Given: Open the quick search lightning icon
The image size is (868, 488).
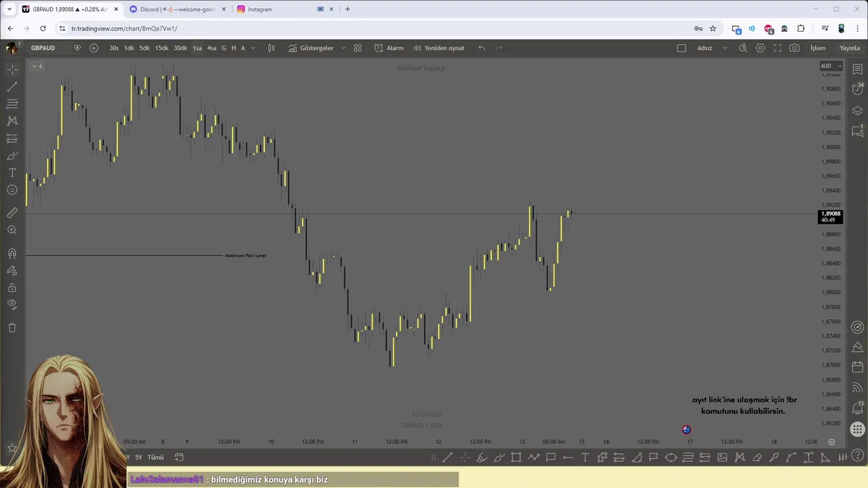Looking at the screenshot, I should (x=743, y=48).
